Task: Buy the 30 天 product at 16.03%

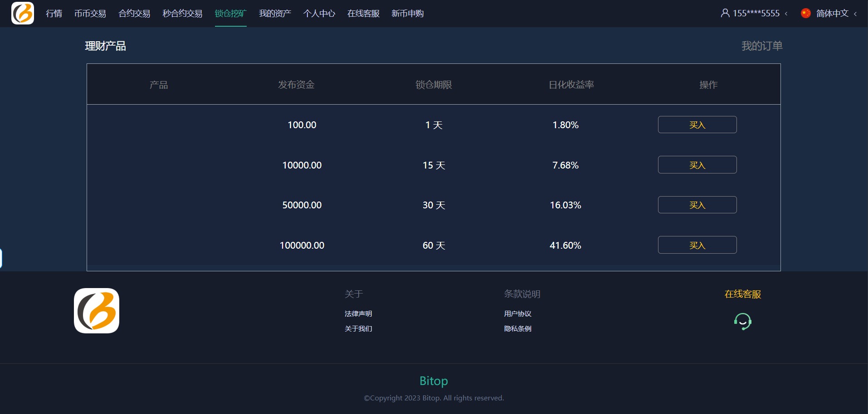Action: (697, 205)
